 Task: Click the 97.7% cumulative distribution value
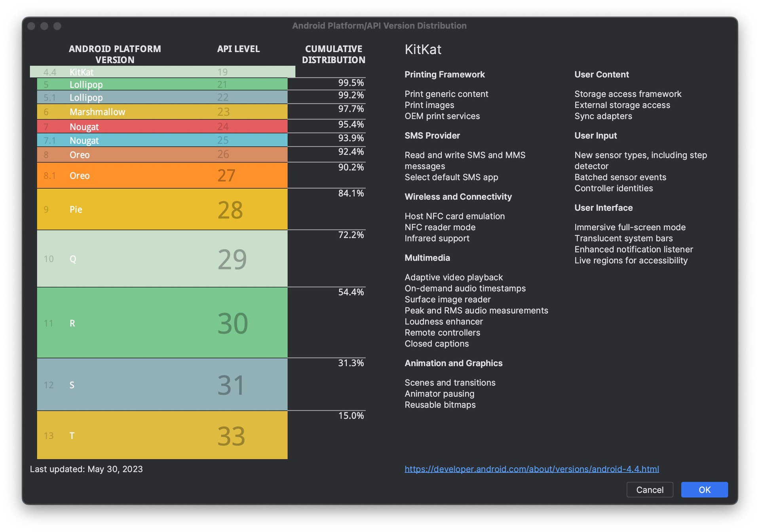351,109
